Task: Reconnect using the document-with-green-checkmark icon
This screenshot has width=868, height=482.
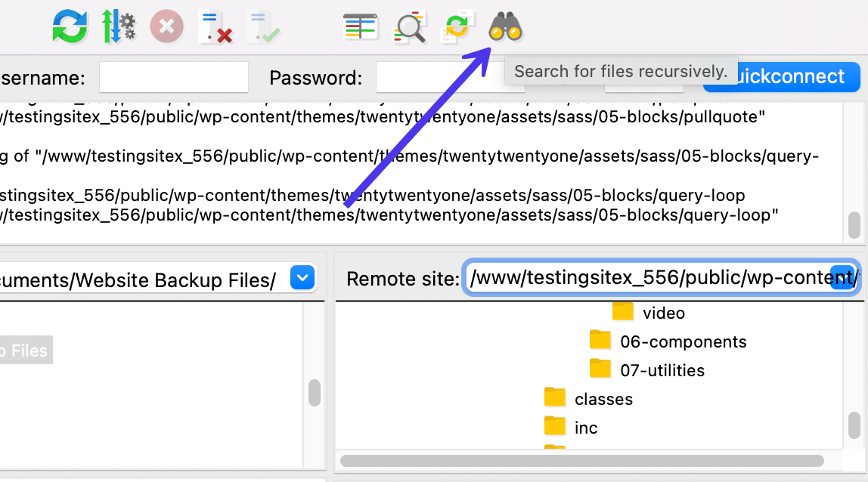Action: pos(263,27)
